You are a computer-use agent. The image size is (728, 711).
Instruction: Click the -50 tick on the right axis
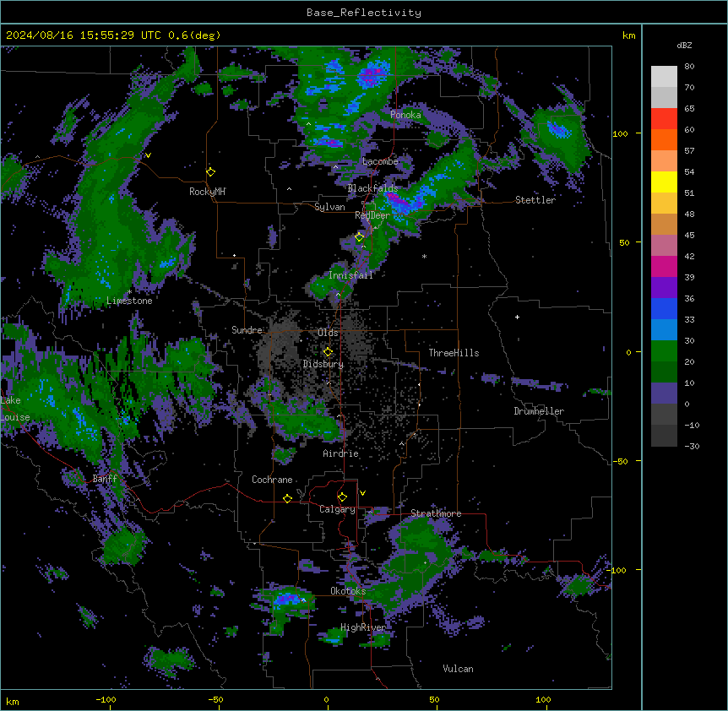(620, 461)
